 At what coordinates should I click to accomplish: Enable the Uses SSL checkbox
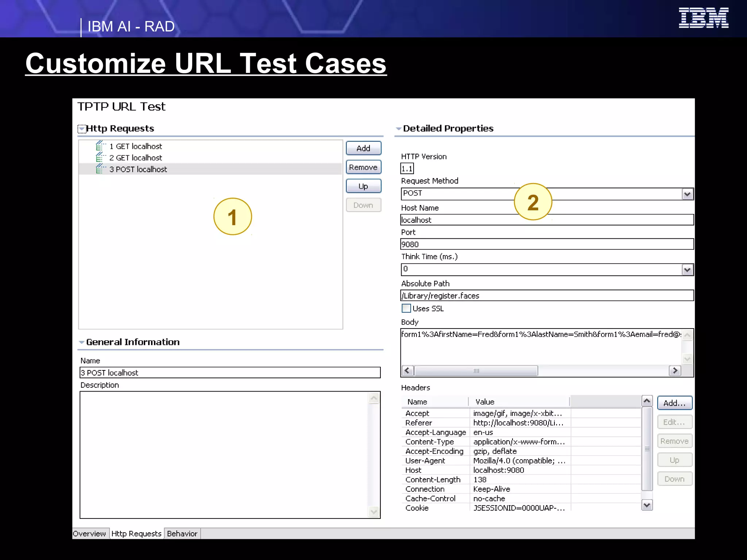(x=406, y=308)
